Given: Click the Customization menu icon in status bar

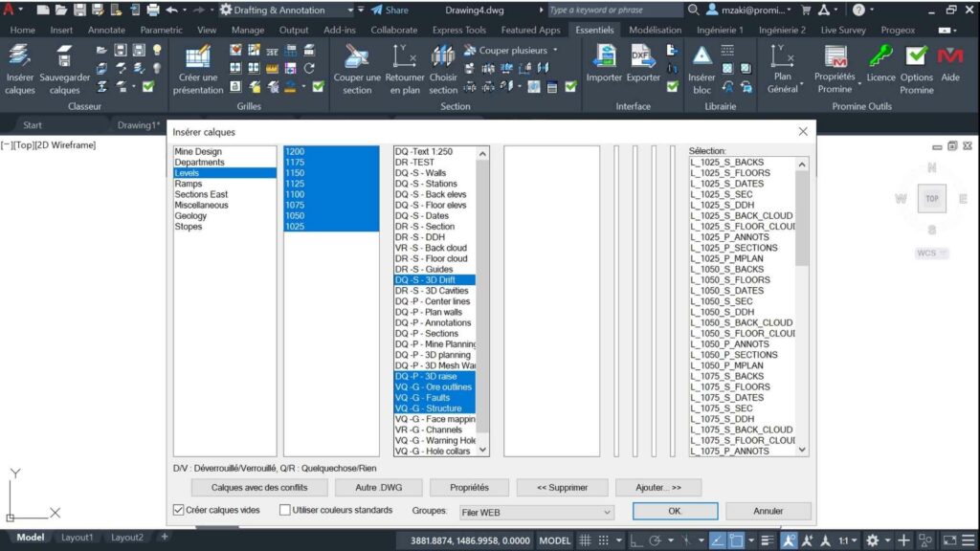Looking at the screenshot, I should 969,540.
